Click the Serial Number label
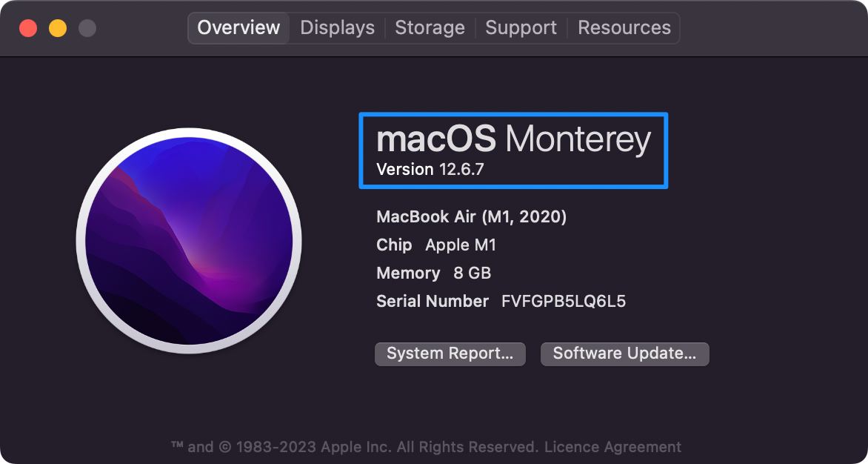 (x=433, y=301)
